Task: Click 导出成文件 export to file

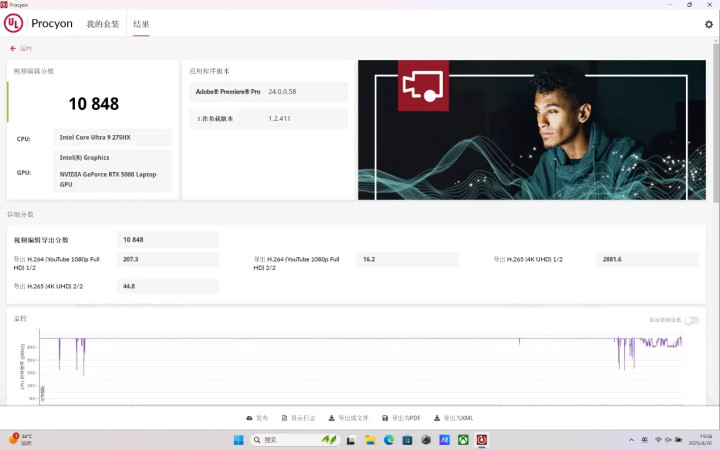Action: click(x=349, y=418)
